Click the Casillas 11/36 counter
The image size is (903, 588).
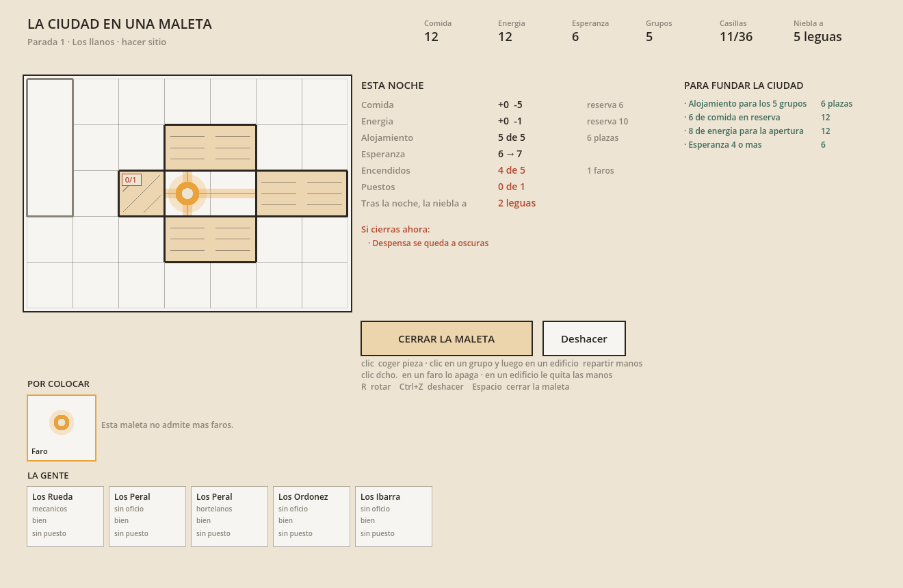[x=736, y=31]
